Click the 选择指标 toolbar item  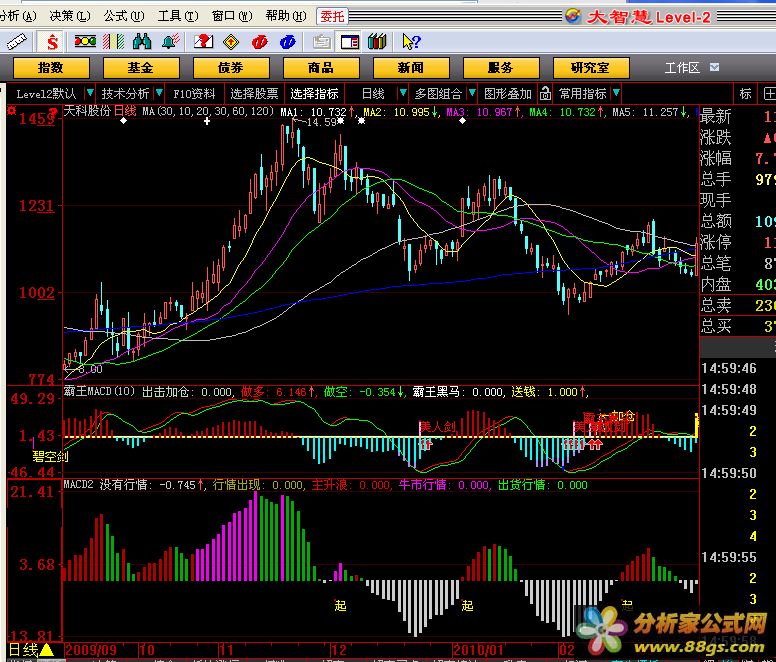[x=314, y=94]
